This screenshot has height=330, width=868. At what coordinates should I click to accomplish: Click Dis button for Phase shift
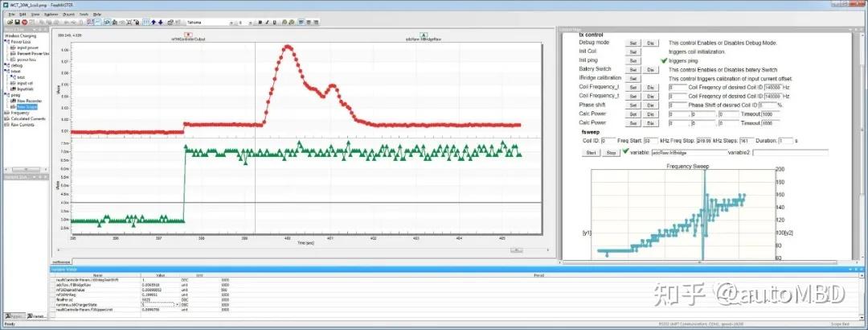point(651,105)
